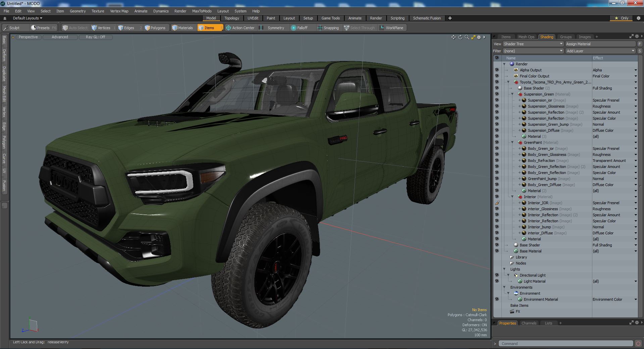This screenshot has width=644, height=349.
Task: Switch to the UVEdit layout tab
Action: coord(253,18)
